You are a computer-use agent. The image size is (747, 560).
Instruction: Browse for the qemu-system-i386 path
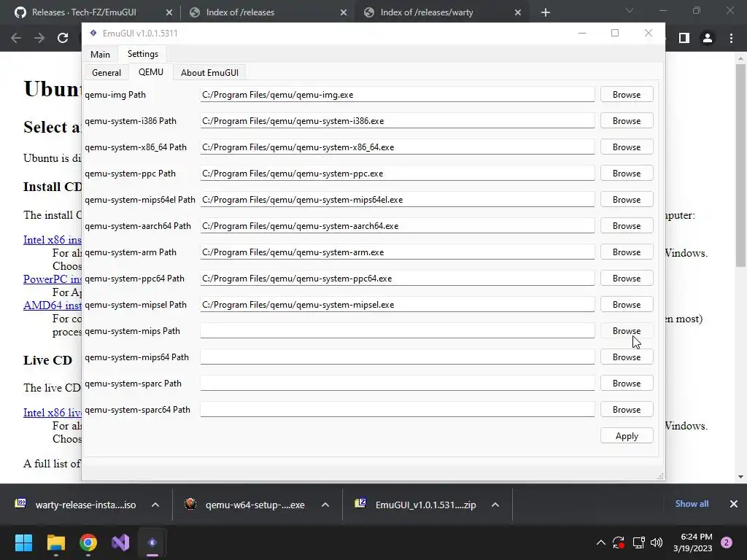[627, 121]
